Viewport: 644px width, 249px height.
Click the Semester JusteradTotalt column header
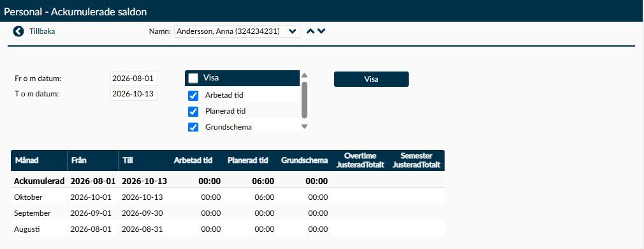pos(416,160)
